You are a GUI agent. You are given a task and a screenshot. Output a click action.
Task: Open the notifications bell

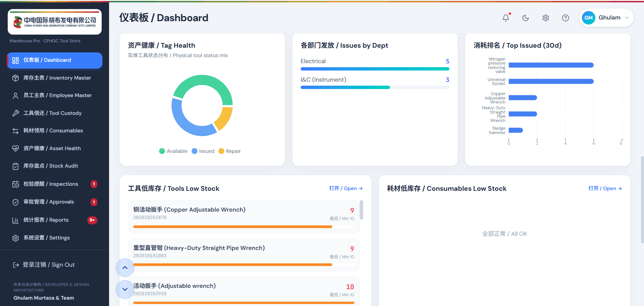point(506,18)
